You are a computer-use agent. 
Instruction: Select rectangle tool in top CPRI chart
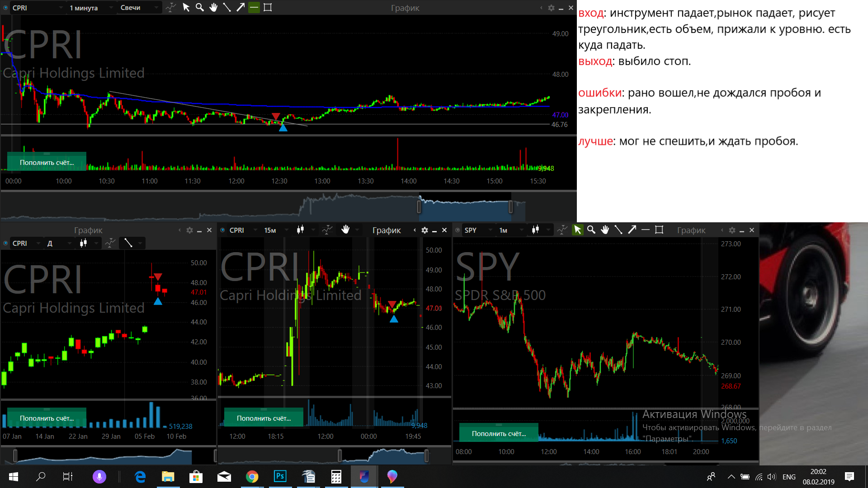(x=268, y=8)
